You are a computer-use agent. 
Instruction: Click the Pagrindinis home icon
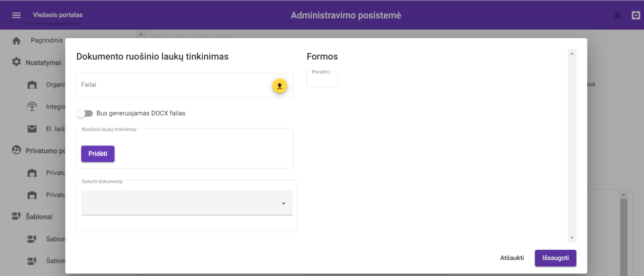16,41
